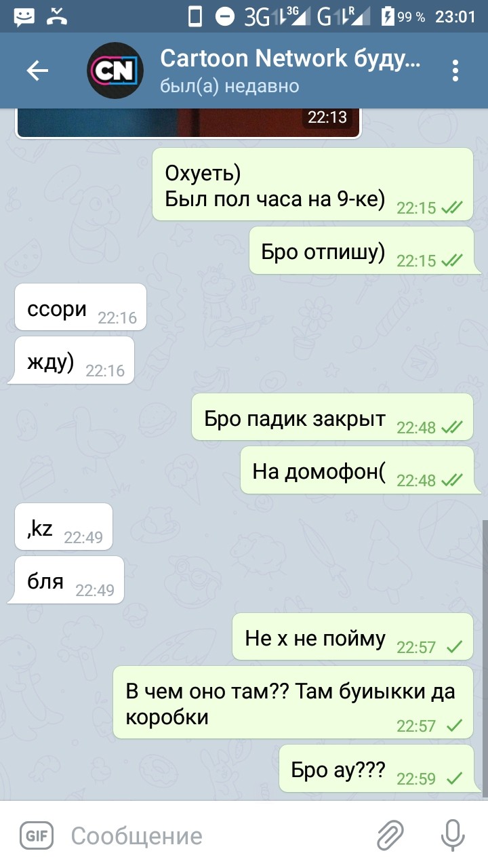
Task: Tap the GIF icon in message bar
Action: 36,835
